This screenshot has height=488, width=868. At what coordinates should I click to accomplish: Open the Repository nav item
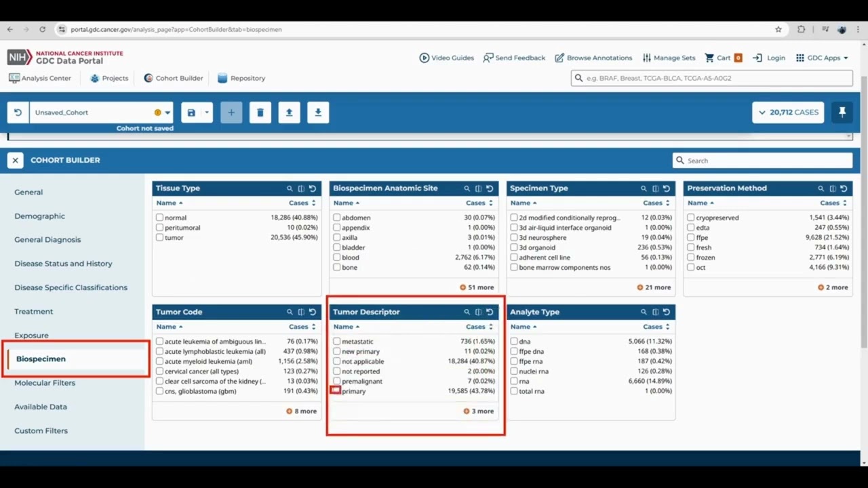click(x=241, y=78)
